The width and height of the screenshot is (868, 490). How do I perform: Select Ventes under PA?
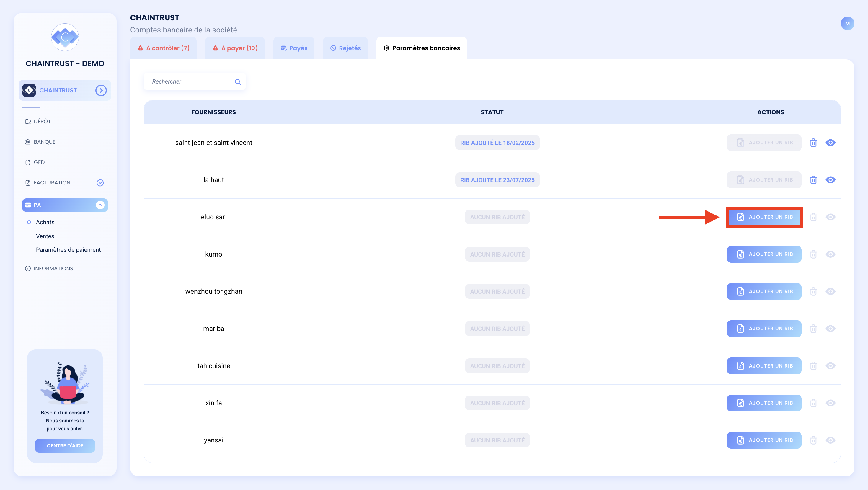point(45,236)
